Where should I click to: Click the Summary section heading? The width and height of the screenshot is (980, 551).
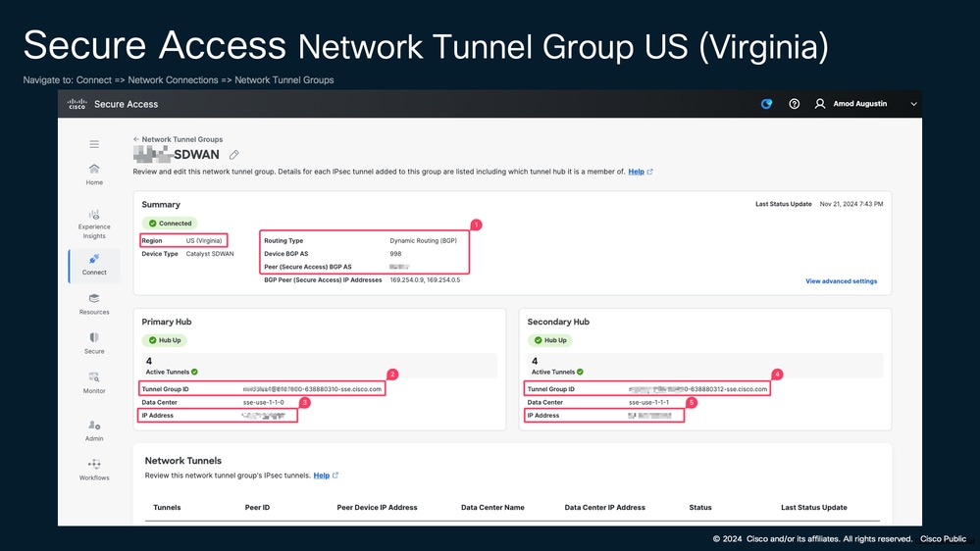coord(161,204)
